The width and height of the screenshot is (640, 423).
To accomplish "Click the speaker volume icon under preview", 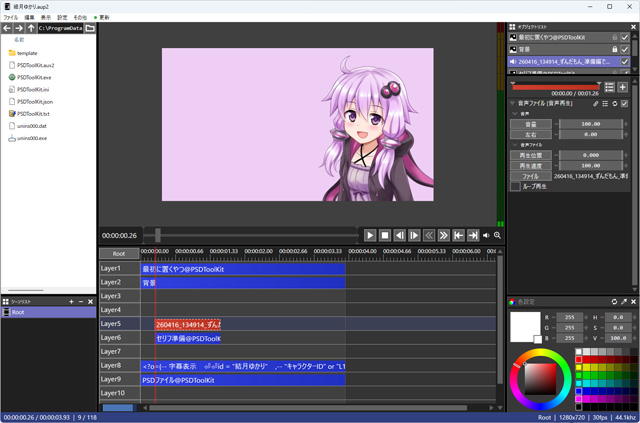I will tap(486, 235).
